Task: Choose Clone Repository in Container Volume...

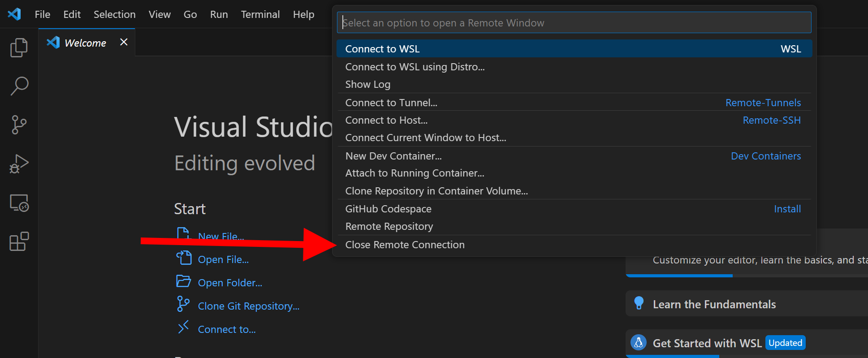Action: [574, 191]
